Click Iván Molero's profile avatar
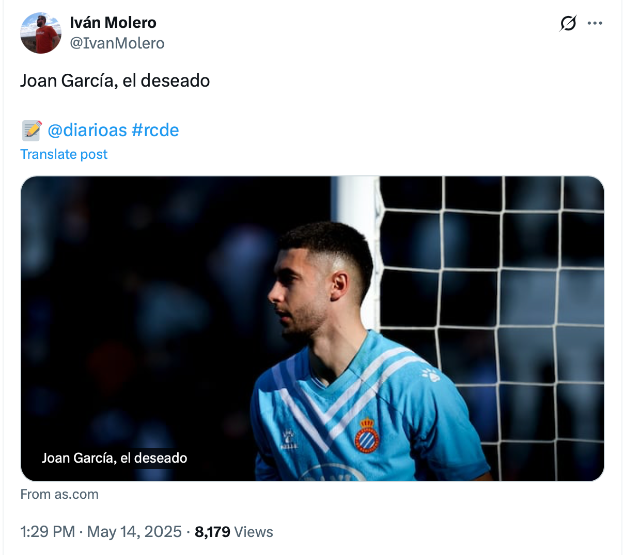This screenshot has height=555, width=624. (x=41, y=33)
